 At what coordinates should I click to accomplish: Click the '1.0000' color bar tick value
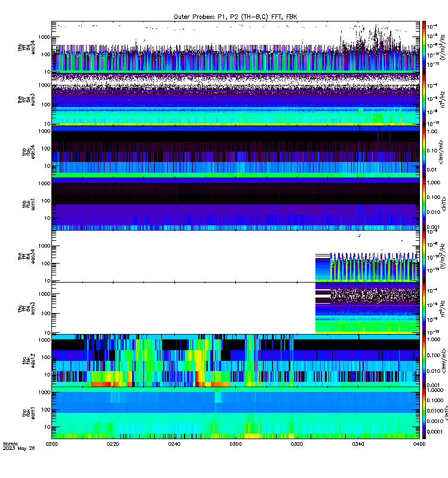click(435, 390)
